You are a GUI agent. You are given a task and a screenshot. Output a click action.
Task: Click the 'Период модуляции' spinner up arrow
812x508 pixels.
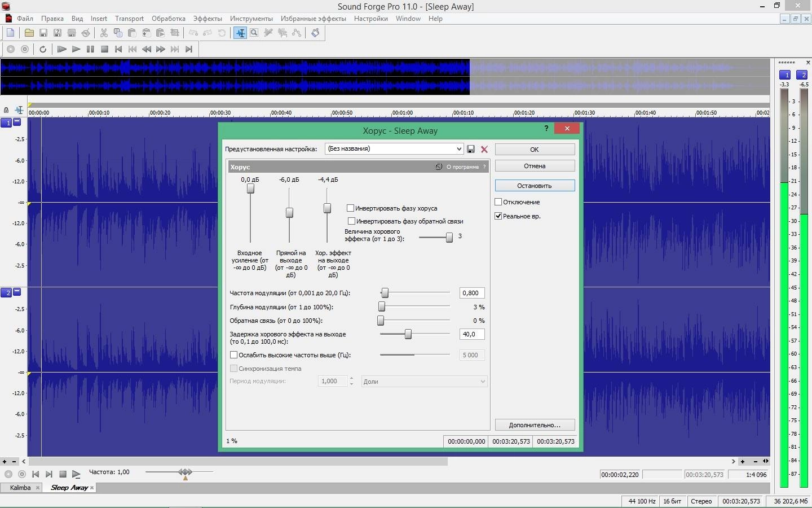point(351,378)
